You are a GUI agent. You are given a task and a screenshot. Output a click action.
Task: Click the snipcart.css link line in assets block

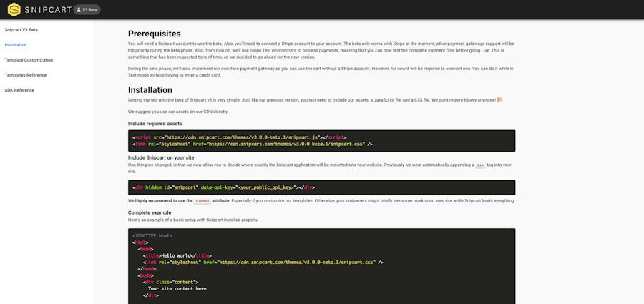253,144
